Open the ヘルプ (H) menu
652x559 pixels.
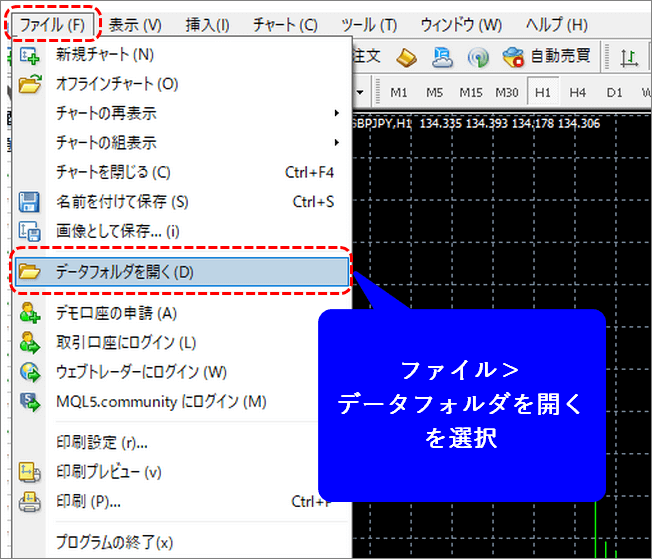(556, 25)
